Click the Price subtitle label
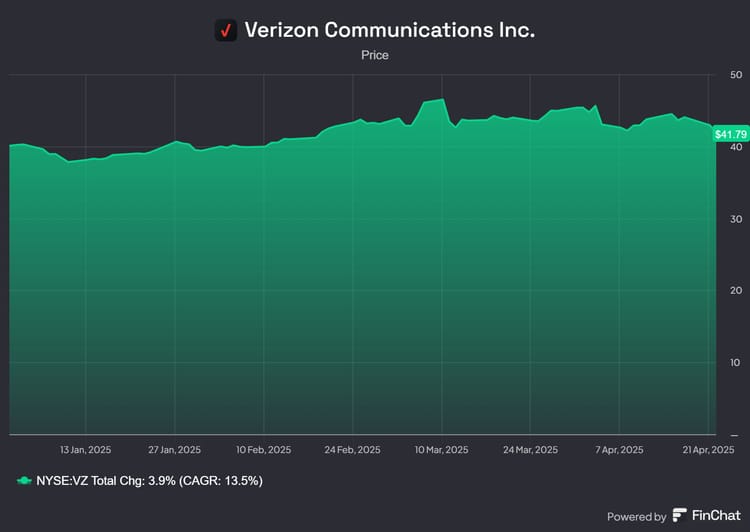This screenshot has height=532, width=750. tap(375, 55)
